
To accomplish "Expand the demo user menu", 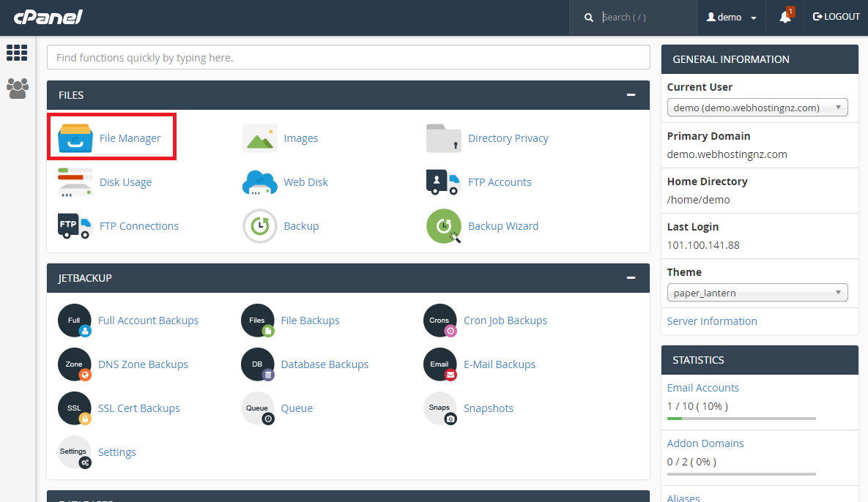I will [x=731, y=18].
